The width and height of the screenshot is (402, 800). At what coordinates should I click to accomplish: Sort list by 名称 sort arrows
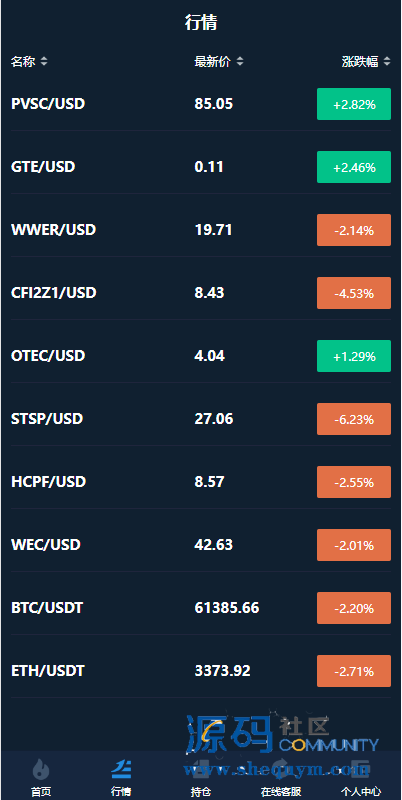(44, 62)
